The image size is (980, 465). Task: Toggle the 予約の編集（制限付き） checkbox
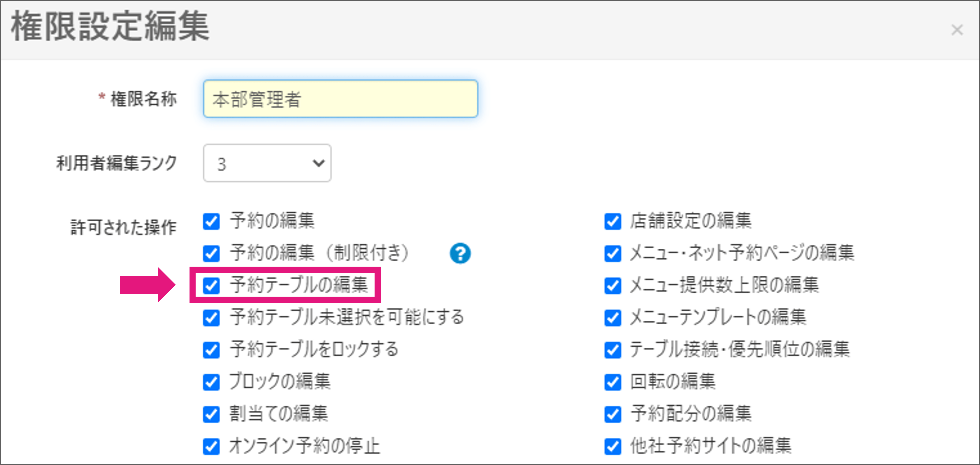pos(211,254)
